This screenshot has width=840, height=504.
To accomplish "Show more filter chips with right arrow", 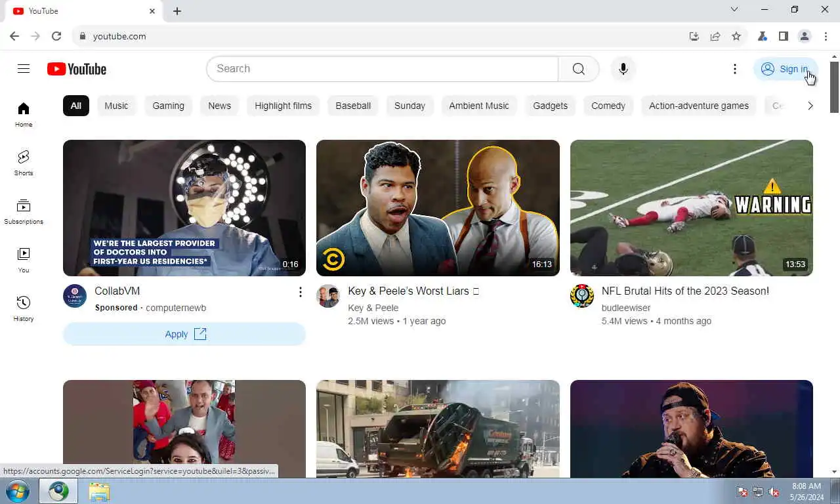I will [810, 106].
